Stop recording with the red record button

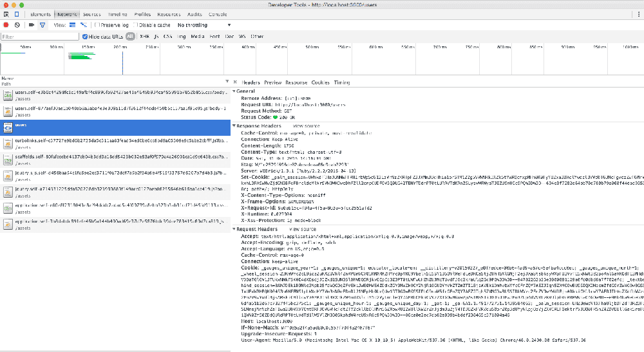point(6,25)
